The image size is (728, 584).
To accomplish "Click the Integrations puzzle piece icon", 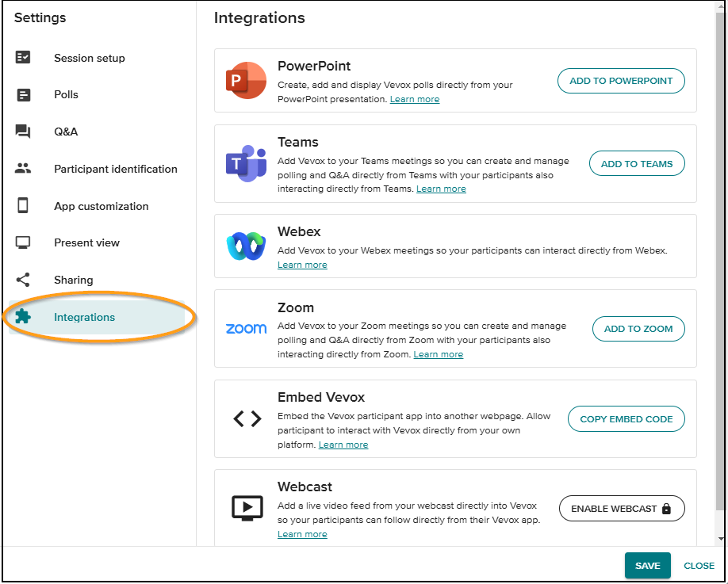I will 23,317.
